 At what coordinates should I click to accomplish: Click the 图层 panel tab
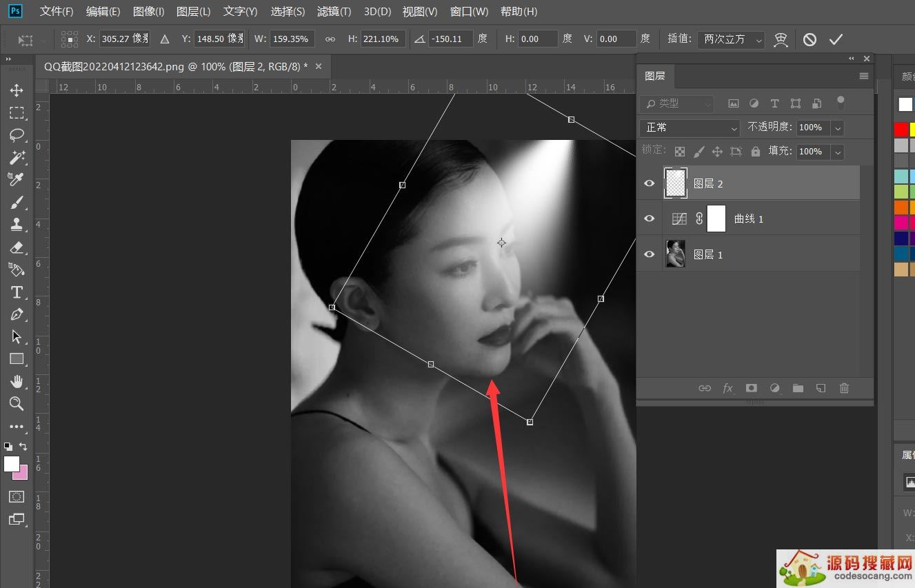655,76
